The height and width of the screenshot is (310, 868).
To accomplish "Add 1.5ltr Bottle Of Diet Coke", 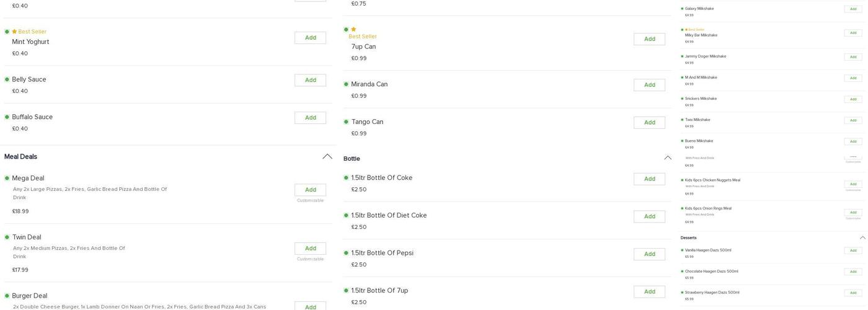I will click(649, 216).
